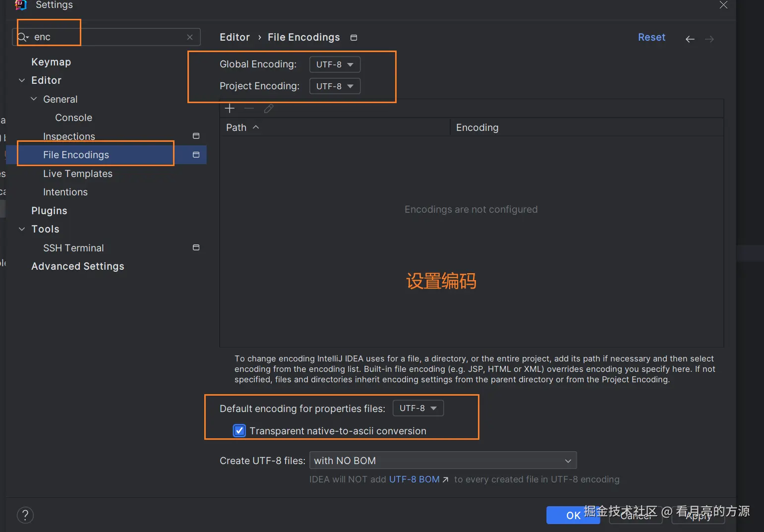Open Plugins settings page
Image resolution: width=764 pixels, height=532 pixels.
(x=49, y=211)
